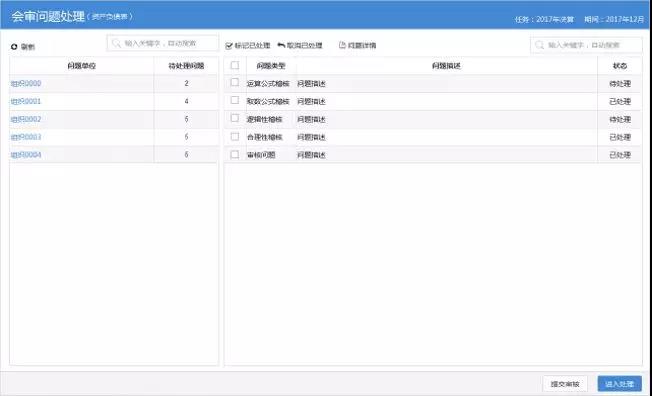The width and height of the screenshot is (652, 396).
Task: Click 问题描述 text in the 取数公式稽核 row
Action: 311,101
